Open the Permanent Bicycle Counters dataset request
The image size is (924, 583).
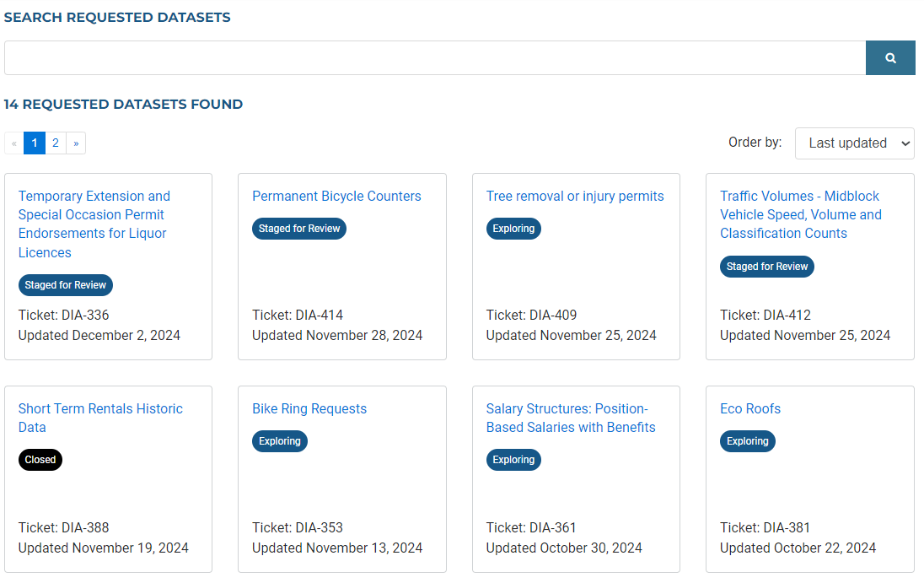pyautogui.click(x=336, y=196)
